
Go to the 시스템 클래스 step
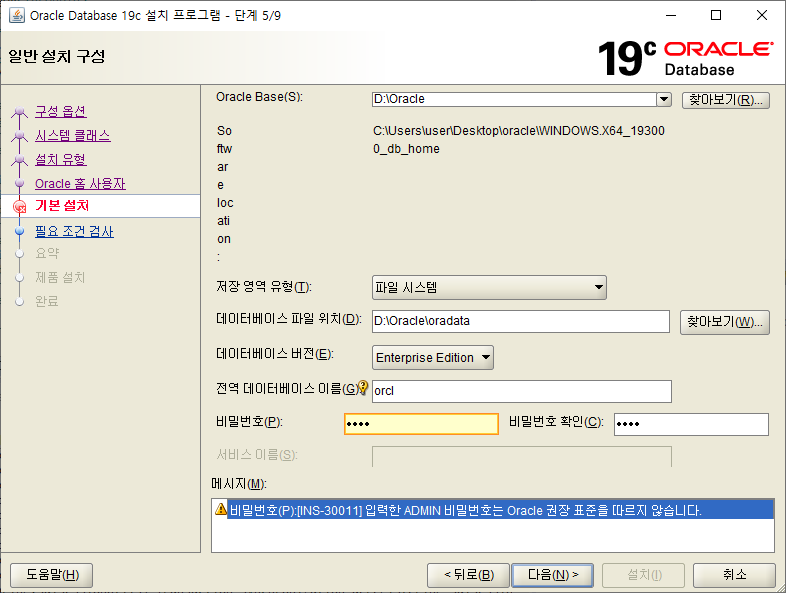click(x=73, y=135)
